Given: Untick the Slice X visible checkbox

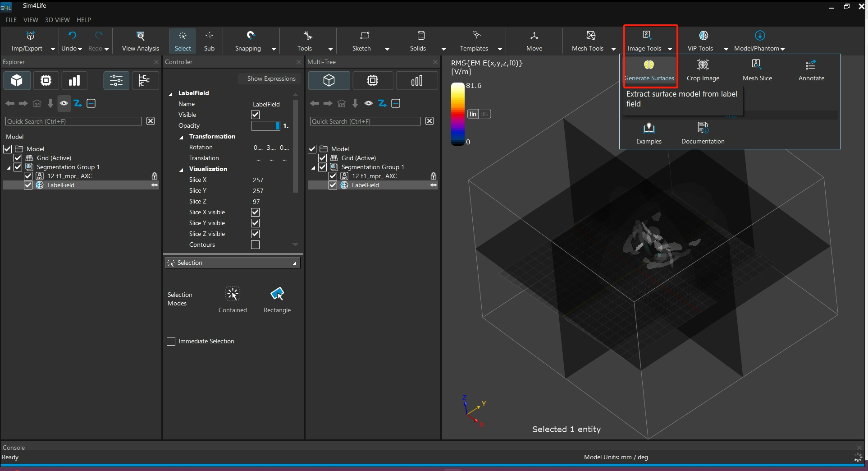Looking at the screenshot, I should (x=256, y=212).
